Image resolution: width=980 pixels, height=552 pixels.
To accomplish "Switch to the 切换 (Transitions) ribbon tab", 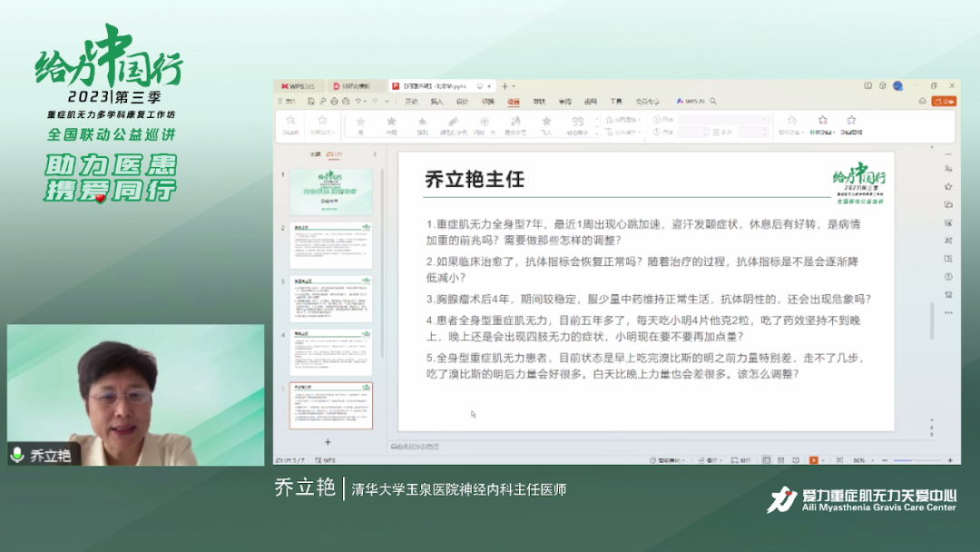I will (487, 100).
